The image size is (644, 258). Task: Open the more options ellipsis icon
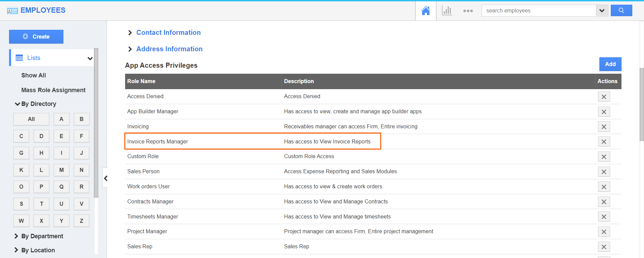point(468,11)
